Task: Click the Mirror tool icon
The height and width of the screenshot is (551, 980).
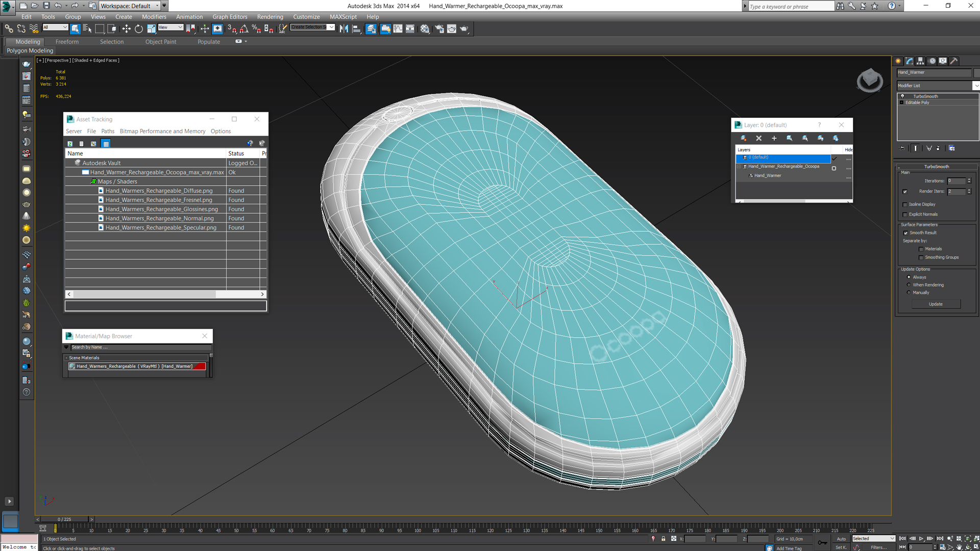Action: 344,29
